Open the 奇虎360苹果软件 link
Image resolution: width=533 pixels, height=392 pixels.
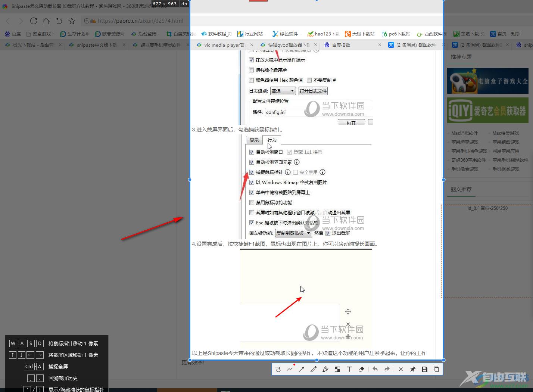pyautogui.click(x=469, y=160)
